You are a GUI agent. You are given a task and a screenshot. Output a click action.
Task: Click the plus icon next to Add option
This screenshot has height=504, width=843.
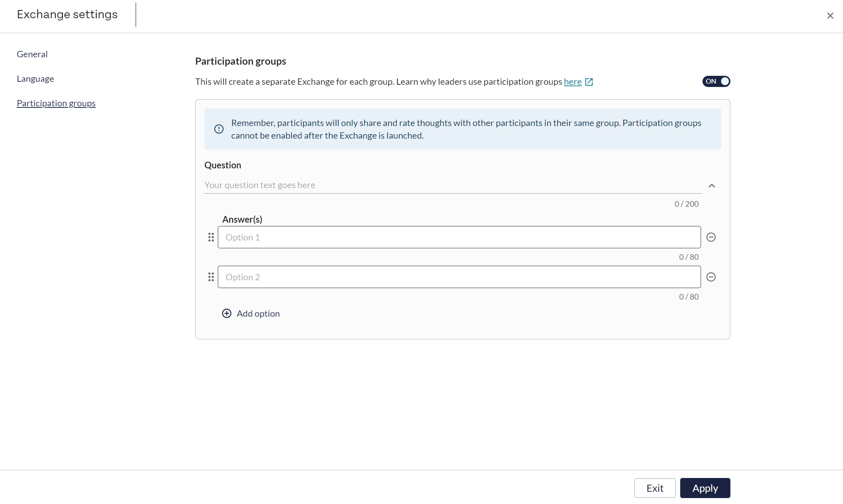(226, 313)
